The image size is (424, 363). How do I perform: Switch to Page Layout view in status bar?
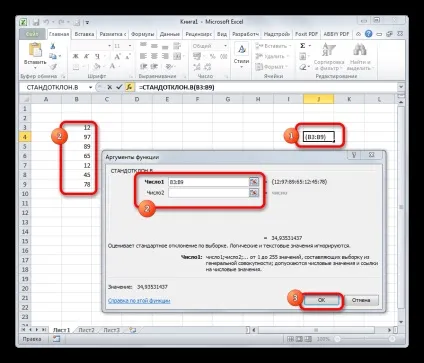pos(299,339)
